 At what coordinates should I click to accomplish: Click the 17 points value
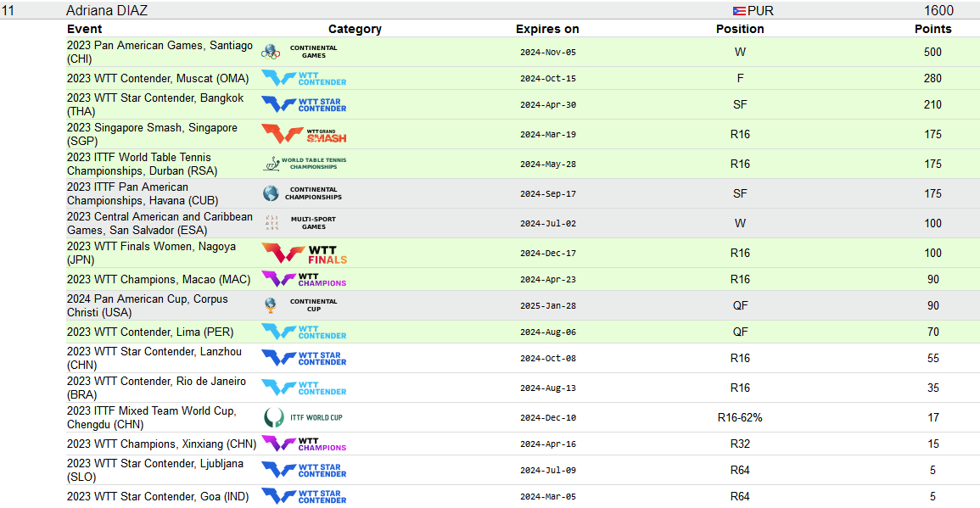click(x=933, y=417)
